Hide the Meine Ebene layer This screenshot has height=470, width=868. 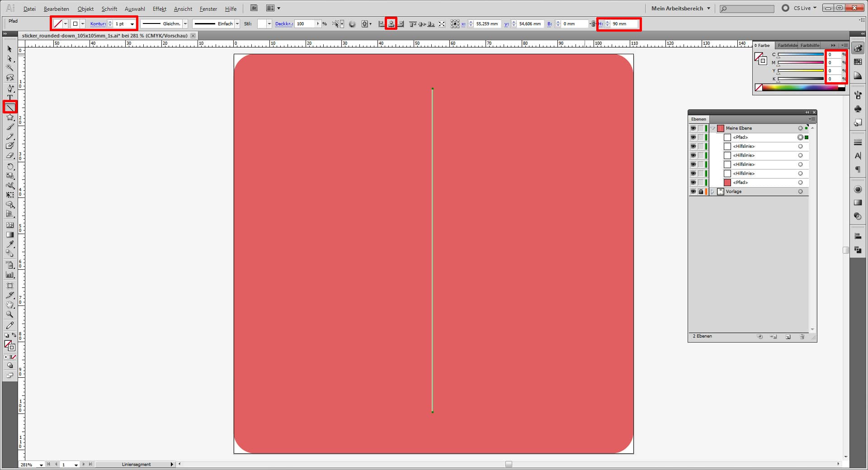[693, 128]
